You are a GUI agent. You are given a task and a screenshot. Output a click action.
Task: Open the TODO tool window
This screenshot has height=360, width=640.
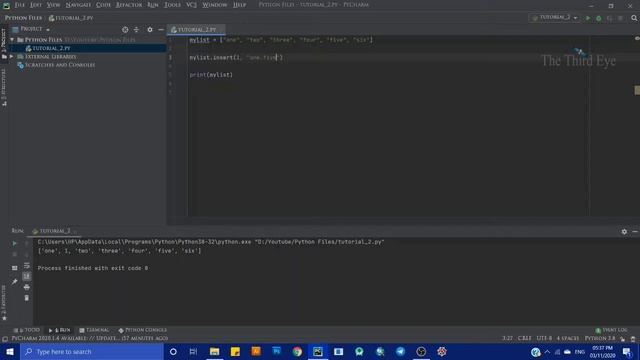(x=27, y=330)
